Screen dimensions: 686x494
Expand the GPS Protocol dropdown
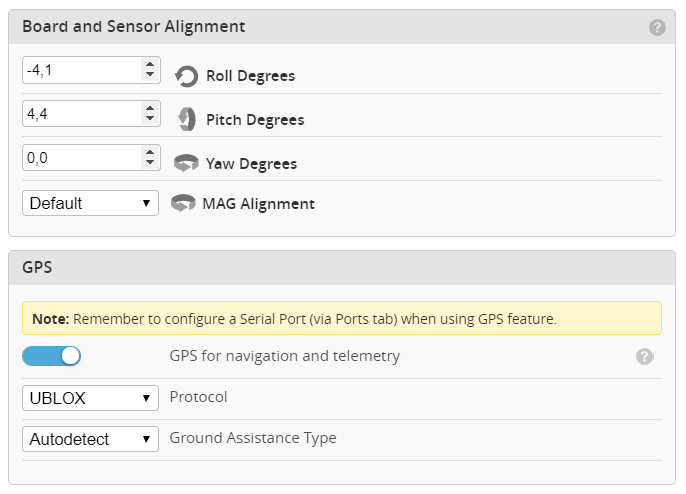pyautogui.click(x=90, y=398)
